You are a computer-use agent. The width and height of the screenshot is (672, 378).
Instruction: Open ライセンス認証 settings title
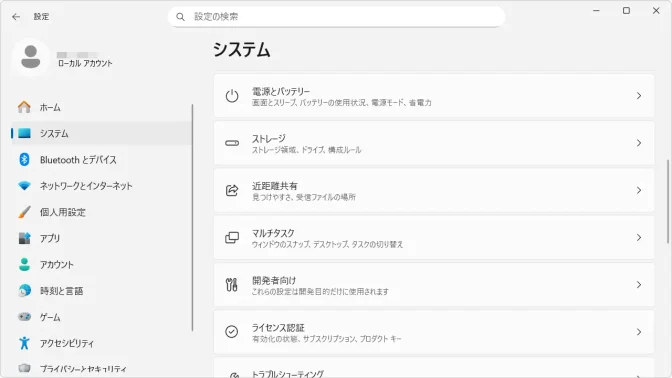tap(278, 328)
